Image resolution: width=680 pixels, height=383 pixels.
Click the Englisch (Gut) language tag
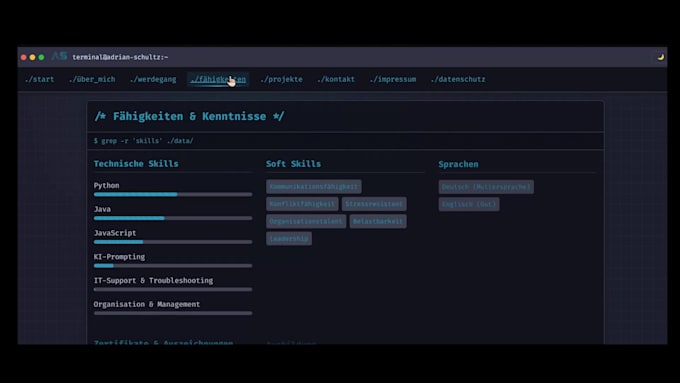click(469, 204)
